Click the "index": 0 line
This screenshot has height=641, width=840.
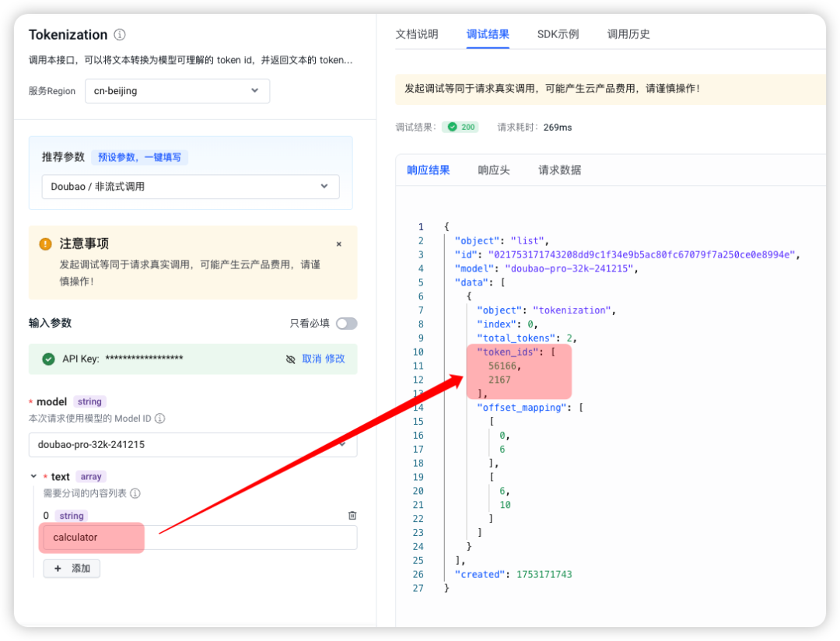click(507, 324)
